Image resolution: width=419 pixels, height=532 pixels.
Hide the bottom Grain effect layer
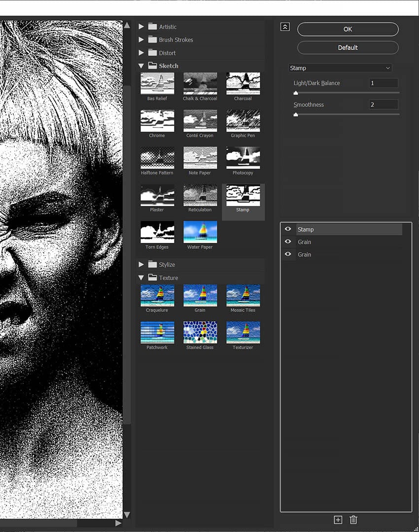coord(288,254)
